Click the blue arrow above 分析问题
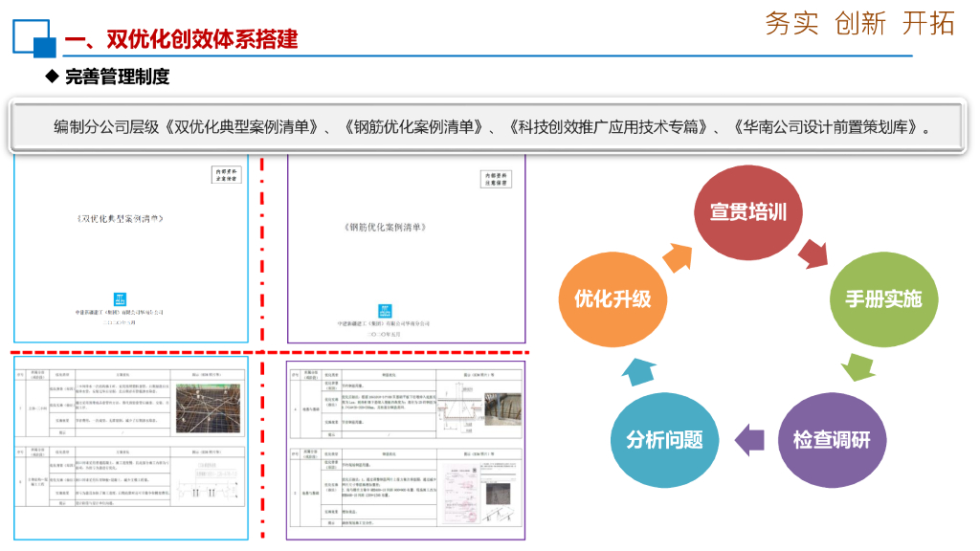Viewport: 980px width, 551px height. pyautogui.click(x=638, y=371)
